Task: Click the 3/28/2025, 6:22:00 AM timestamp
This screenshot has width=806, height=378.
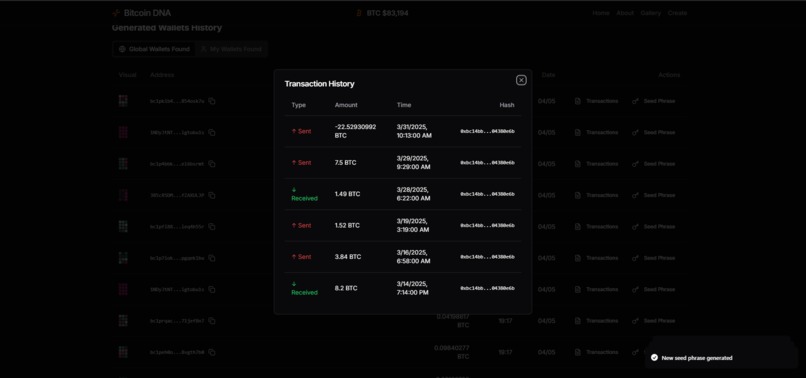Action: [413, 194]
